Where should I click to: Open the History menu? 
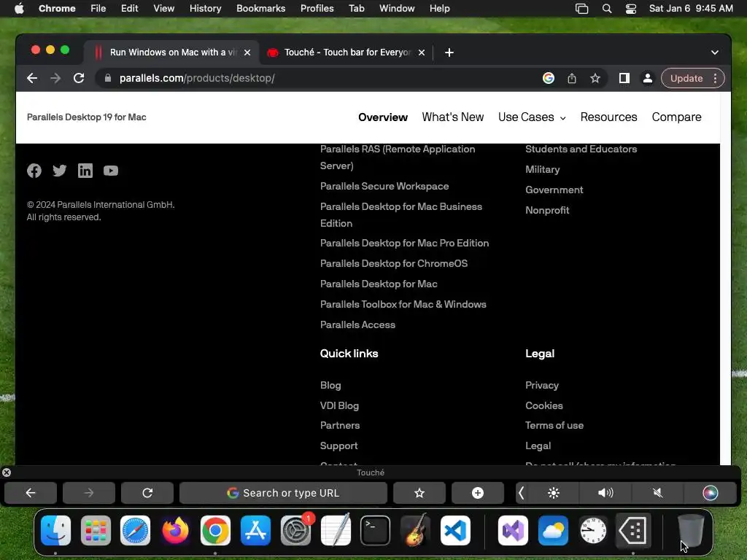click(205, 9)
